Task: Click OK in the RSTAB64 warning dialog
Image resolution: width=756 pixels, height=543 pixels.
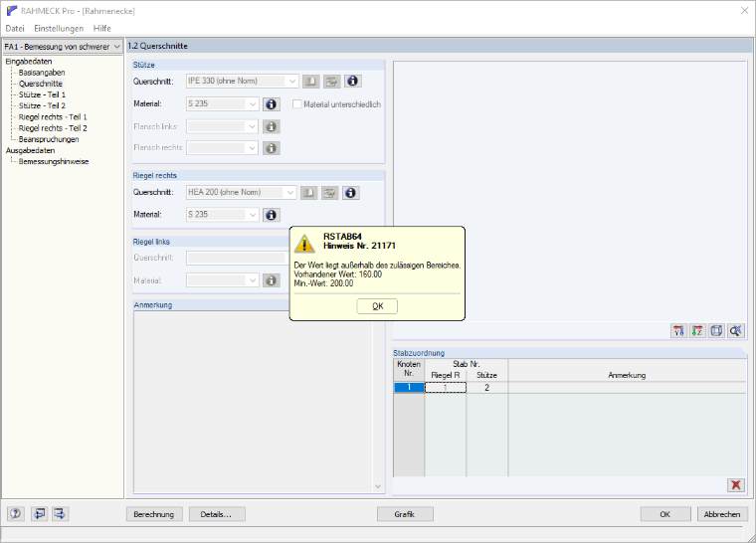Action: [378, 306]
